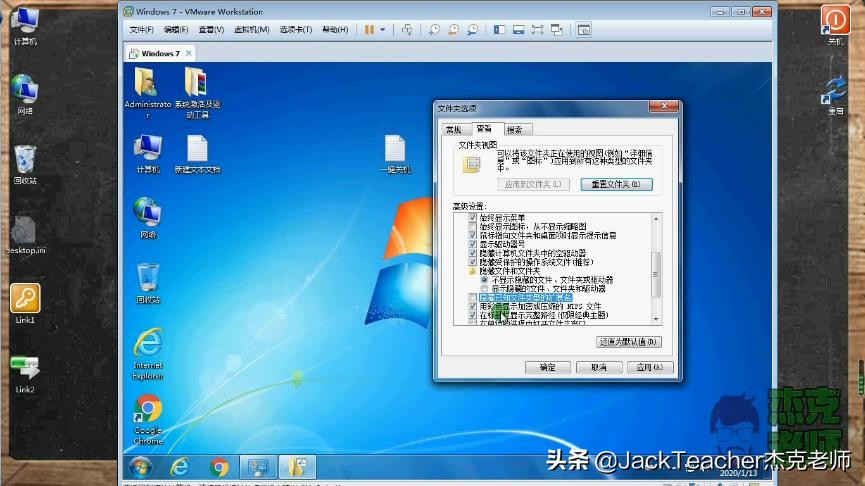Select Google Chrome icon on VM desktop

coord(148,419)
